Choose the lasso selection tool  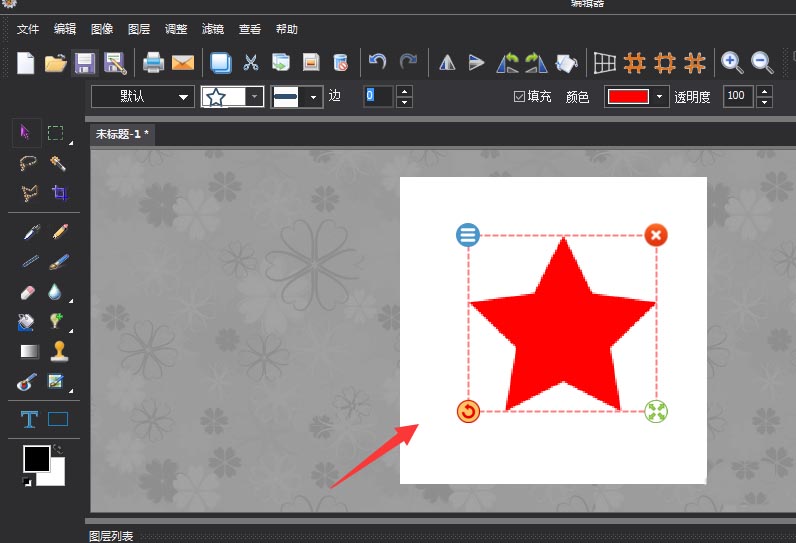[28, 163]
